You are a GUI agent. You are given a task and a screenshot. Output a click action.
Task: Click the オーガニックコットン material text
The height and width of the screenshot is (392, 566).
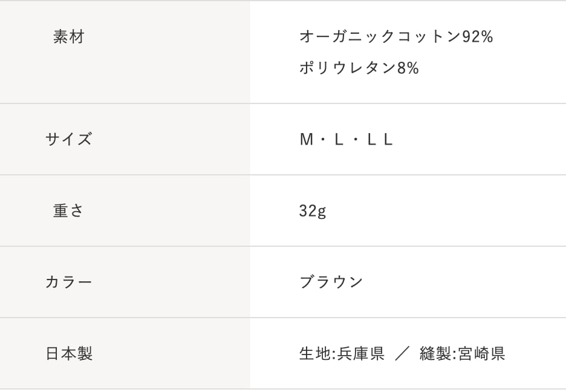(380, 37)
